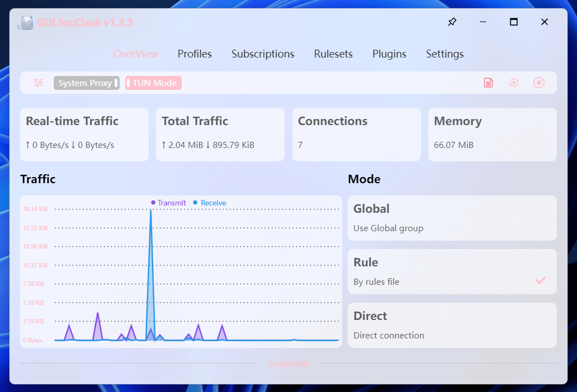Minimize the GUI.for.Clash window
This screenshot has height=392, width=577.
point(483,22)
